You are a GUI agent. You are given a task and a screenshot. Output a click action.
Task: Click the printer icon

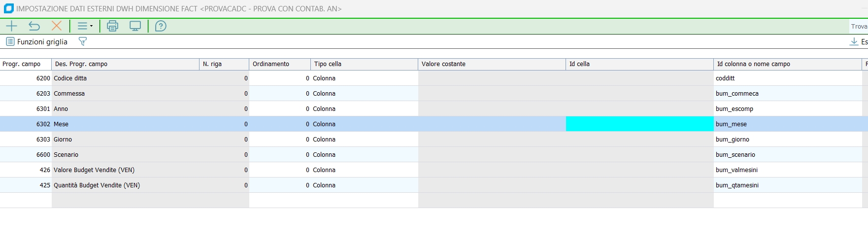click(112, 26)
